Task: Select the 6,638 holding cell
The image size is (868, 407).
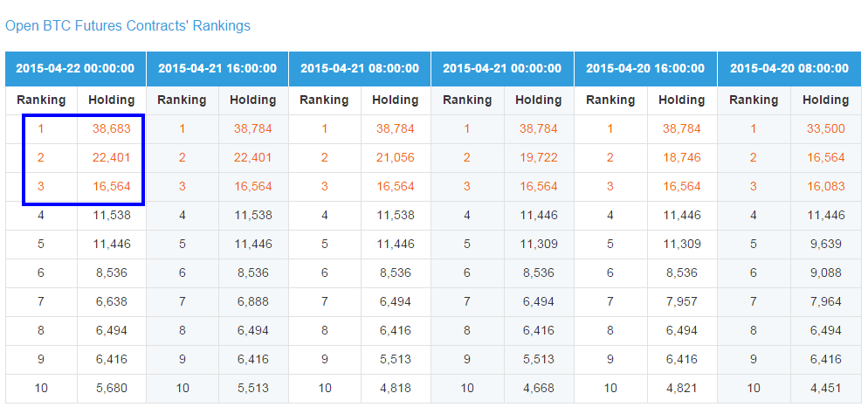Action: pos(111,302)
